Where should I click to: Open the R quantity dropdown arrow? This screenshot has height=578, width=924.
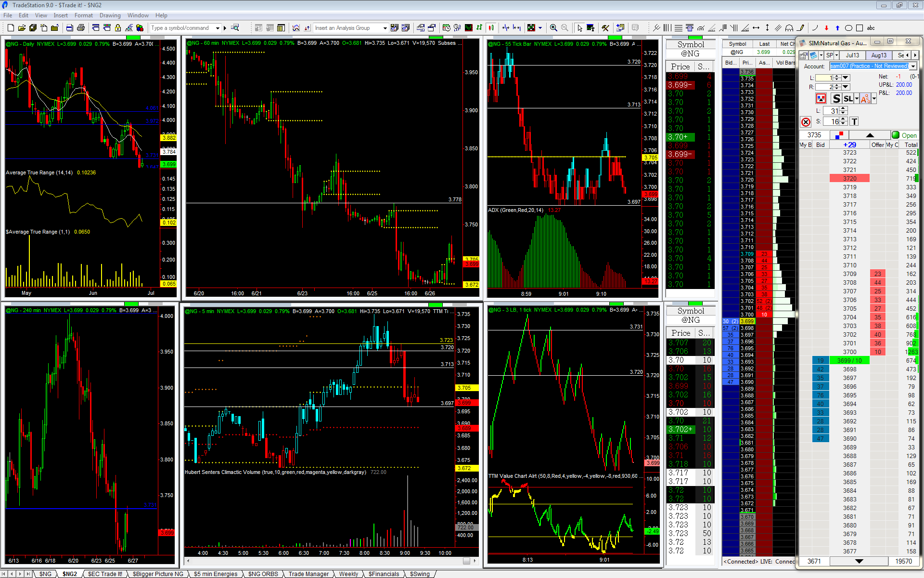tap(846, 87)
